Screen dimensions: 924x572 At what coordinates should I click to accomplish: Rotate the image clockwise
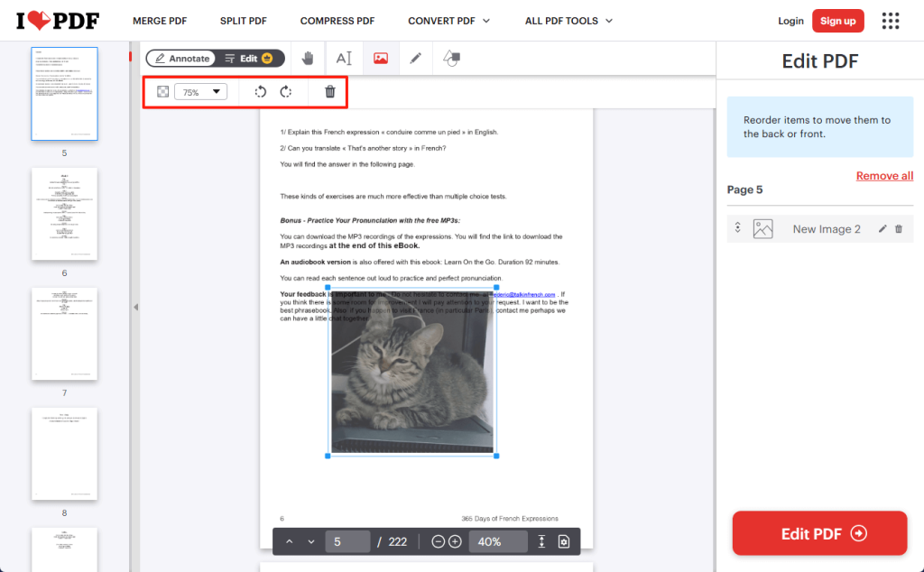pyautogui.click(x=286, y=92)
